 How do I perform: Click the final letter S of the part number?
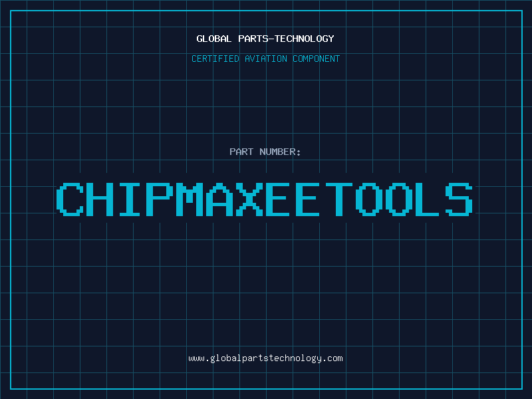(460, 199)
